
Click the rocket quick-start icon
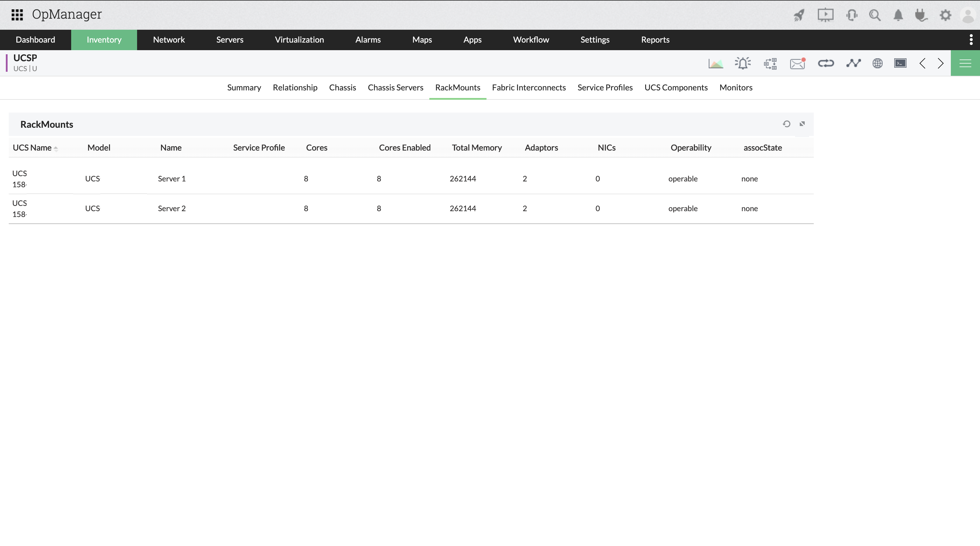799,15
